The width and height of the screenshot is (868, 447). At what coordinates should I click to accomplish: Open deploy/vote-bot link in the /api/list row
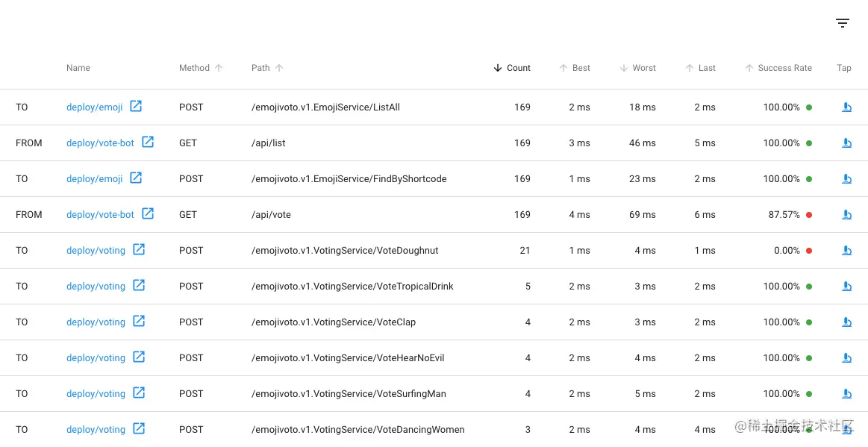point(100,143)
